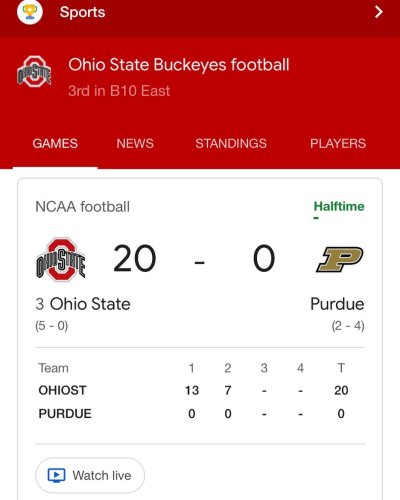Click the 3rd in B10 East subtitle
The image size is (400, 500).
[119, 91]
